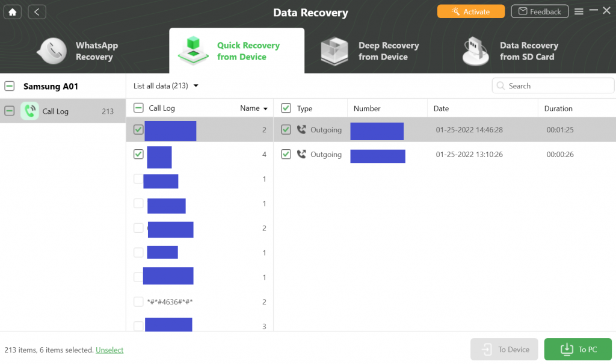Click outgoing call icon for 13:10:26 entry
Viewport: 616px width, 364px height.
pyautogui.click(x=301, y=154)
